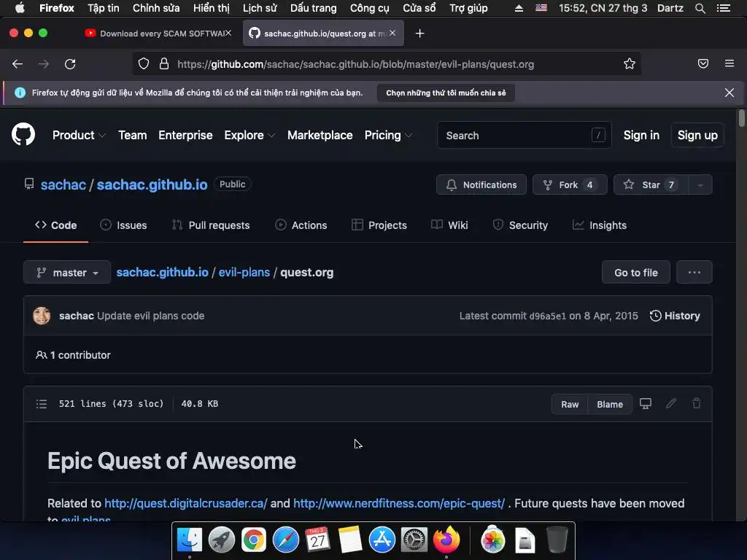This screenshot has width=747, height=560.
Task: Click the Firefox forward arrow
Action: tap(44, 64)
